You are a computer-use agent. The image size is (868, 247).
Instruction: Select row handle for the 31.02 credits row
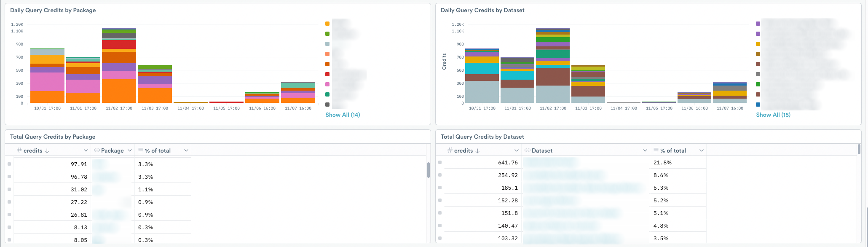(9, 189)
